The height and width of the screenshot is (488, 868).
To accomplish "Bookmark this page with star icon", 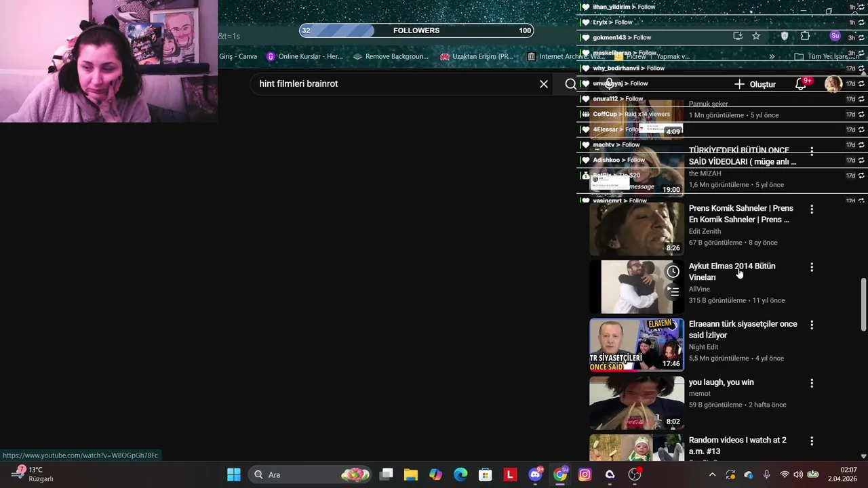I will tap(756, 36).
